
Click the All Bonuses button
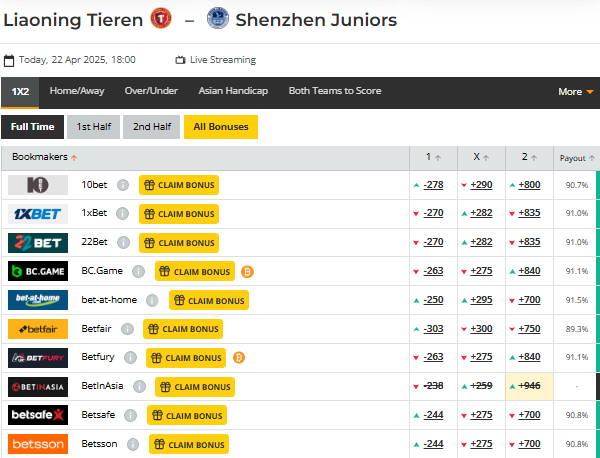point(221,127)
